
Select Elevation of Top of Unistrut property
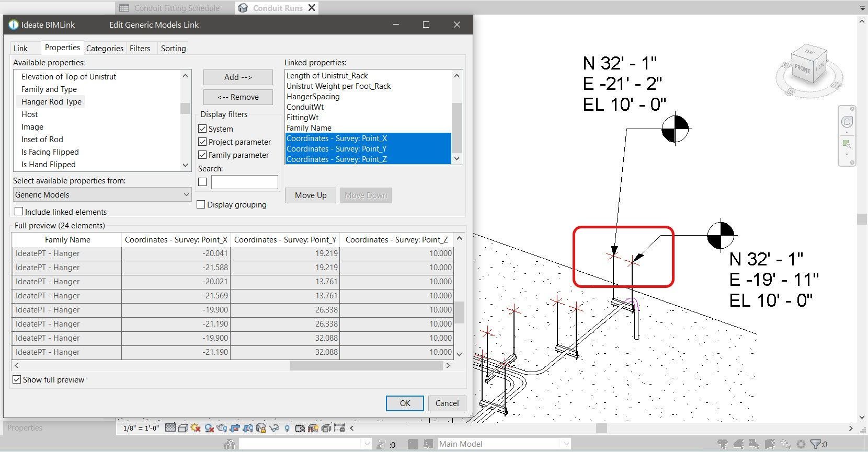68,76
